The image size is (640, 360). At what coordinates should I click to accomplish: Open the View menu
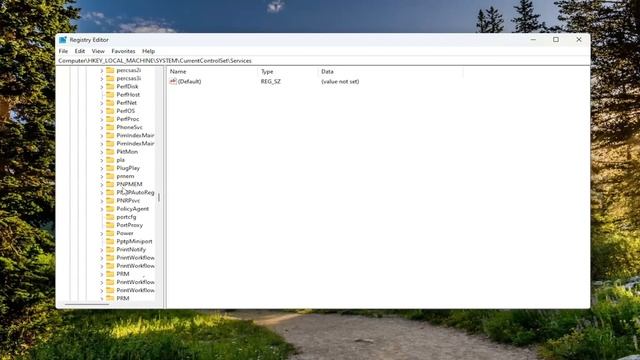tap(98, 51)
